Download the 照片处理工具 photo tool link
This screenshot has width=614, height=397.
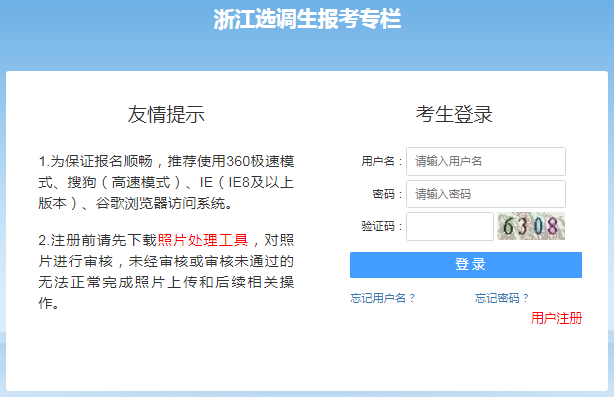202,240
